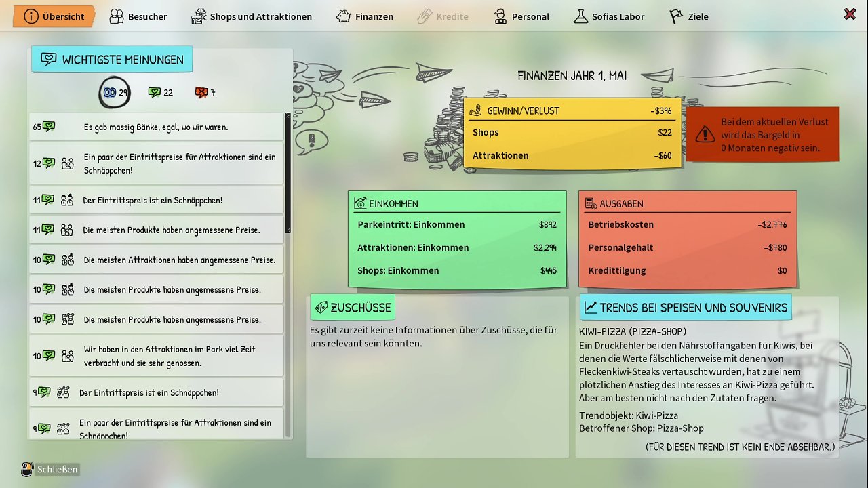Click the Gewinn/Verlust coin icon
The height and width of the screenshot is (488, 868).
pos(475,110)
